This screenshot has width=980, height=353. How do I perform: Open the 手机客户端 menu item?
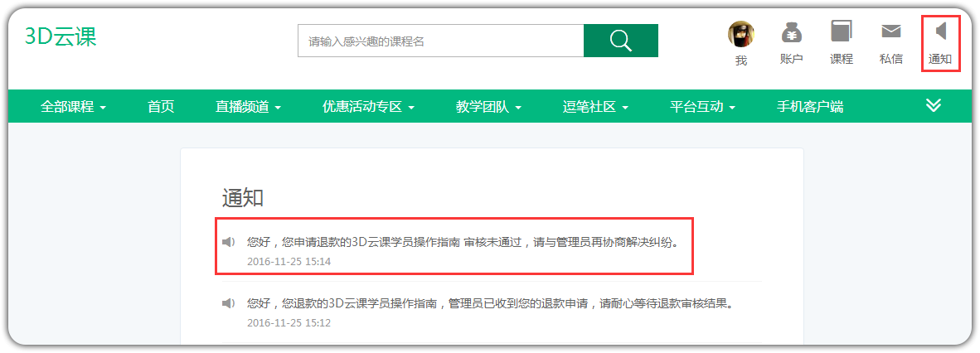click(x=810, y=107)
